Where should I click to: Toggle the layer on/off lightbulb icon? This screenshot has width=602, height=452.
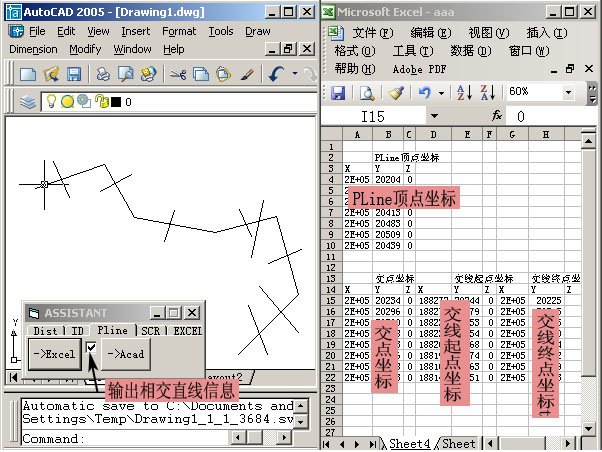(x=51, y=102)
